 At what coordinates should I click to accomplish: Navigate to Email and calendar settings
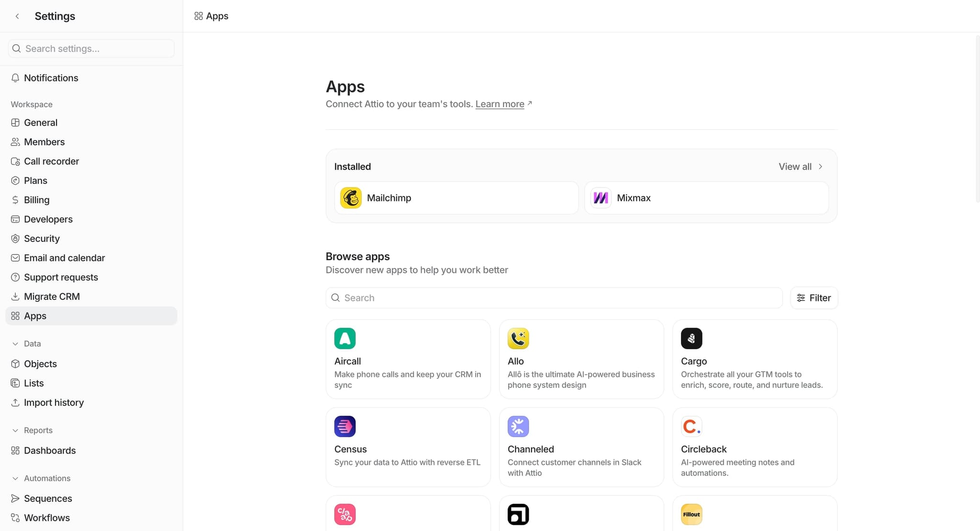coord(65,257)
